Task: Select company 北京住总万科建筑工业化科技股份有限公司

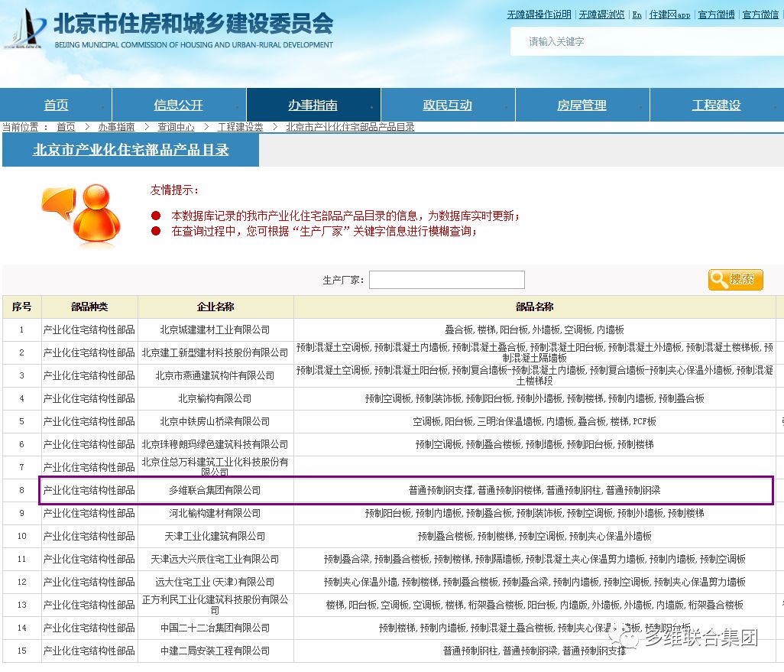Action: coord(215,467)
